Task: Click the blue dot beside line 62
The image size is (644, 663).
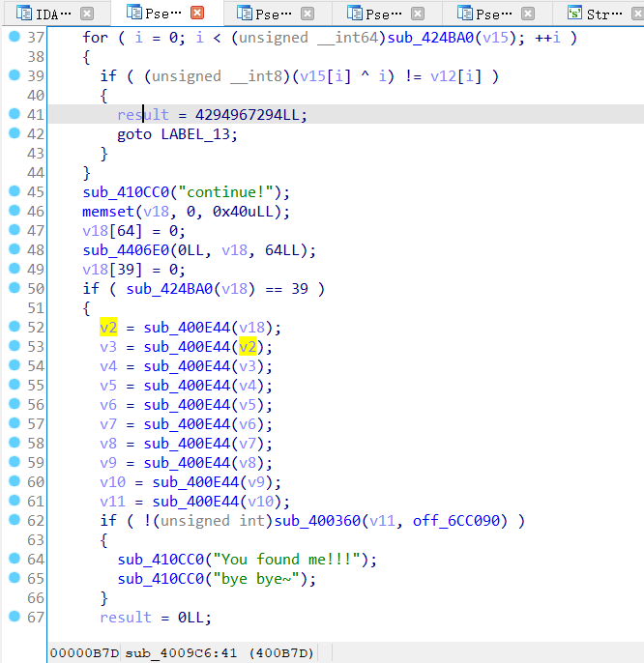Action: tap(14, 520)
